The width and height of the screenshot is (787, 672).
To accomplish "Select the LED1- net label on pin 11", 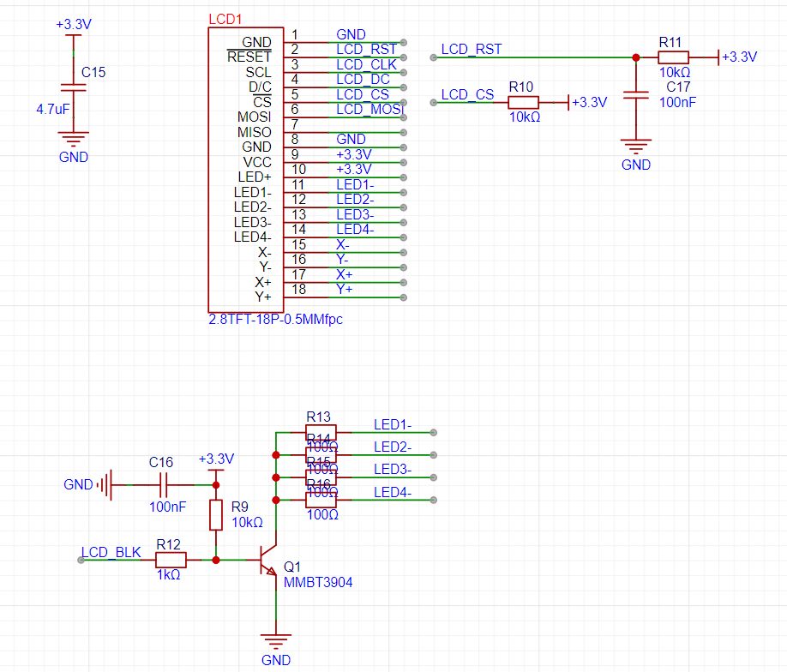I will (x=355, y=184).
